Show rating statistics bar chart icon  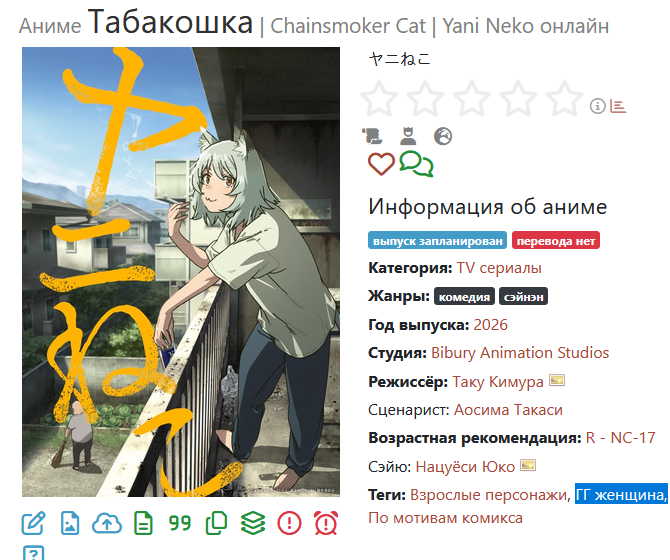click(x=618, y=106)
